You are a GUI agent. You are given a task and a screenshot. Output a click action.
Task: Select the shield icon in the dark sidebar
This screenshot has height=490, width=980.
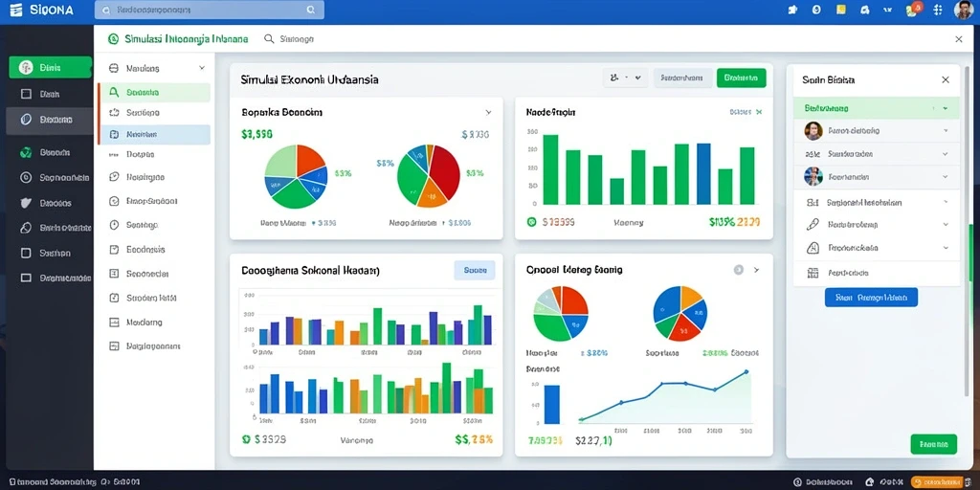pyautogui.click(x=26, y=203)
